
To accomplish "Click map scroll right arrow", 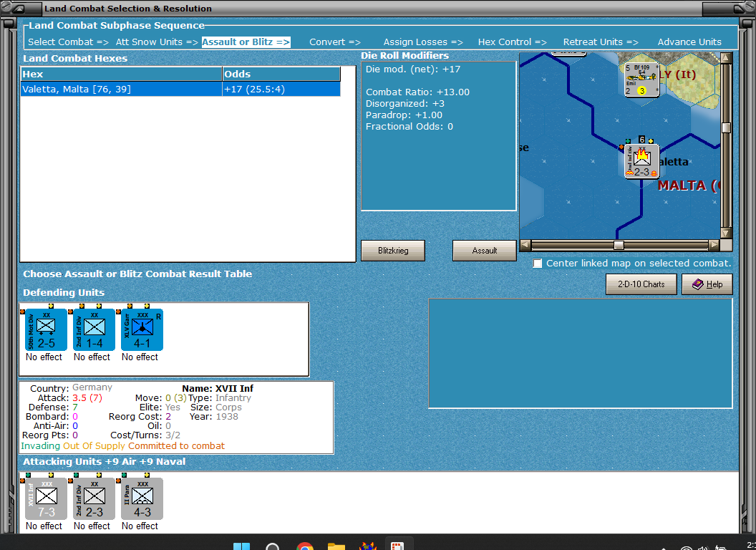I will click(x=714, y=245).
